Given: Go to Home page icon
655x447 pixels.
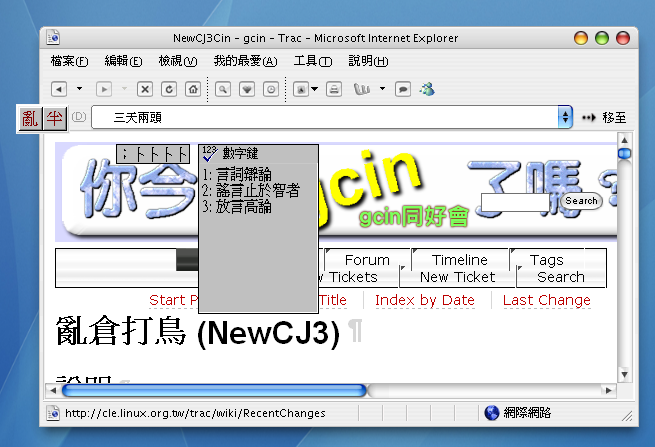Looking at the screenshot, I should coord(192,89).
